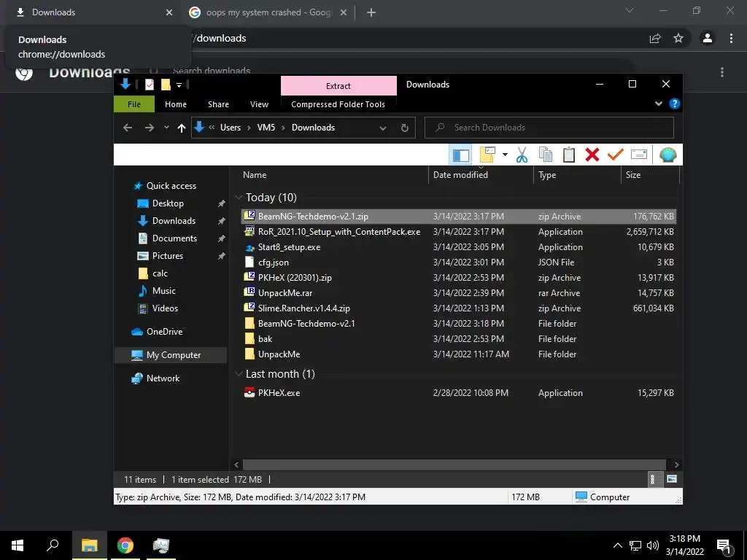Select the PKHeX.exe application

click(x=458, y=393)
